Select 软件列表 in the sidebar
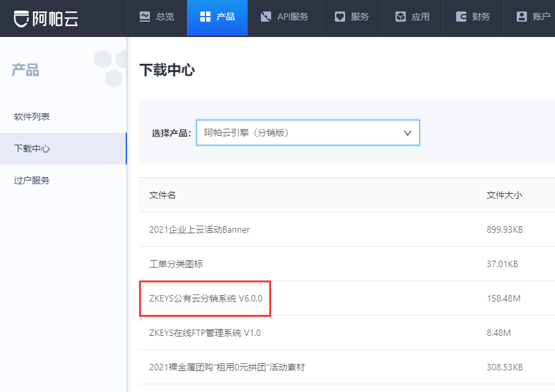The height and width of the screenshot is (392, 555). click(x=63, y=117)
